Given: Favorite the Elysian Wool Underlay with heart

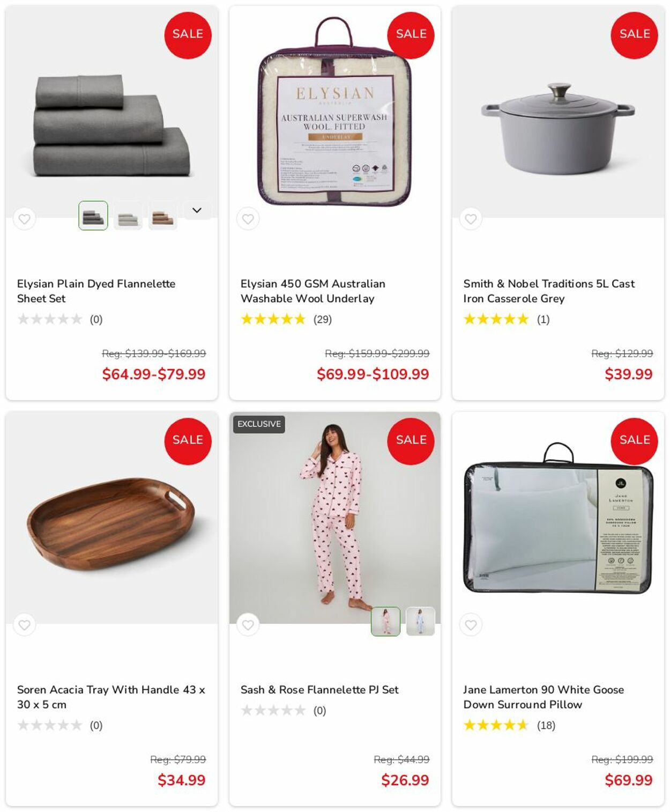Looking at the screenshot, I should [248, 219].
